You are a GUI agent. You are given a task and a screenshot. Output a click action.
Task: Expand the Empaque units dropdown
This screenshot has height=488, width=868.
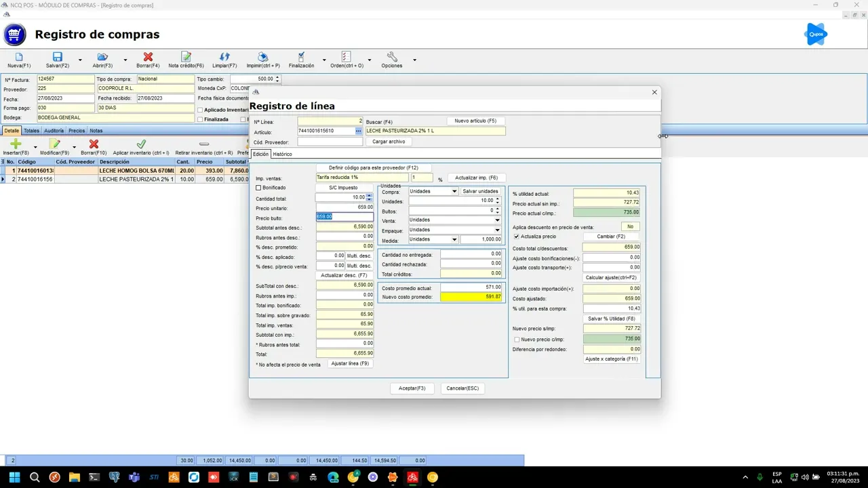(x=497, y=230)
